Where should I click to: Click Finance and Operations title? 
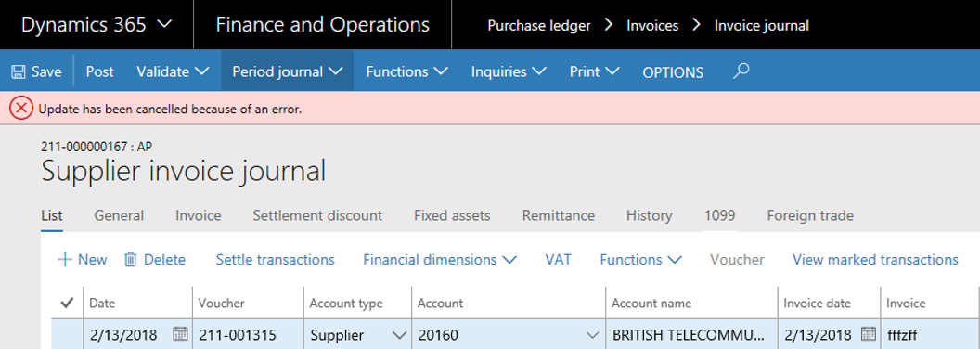[x=323, y=25]
